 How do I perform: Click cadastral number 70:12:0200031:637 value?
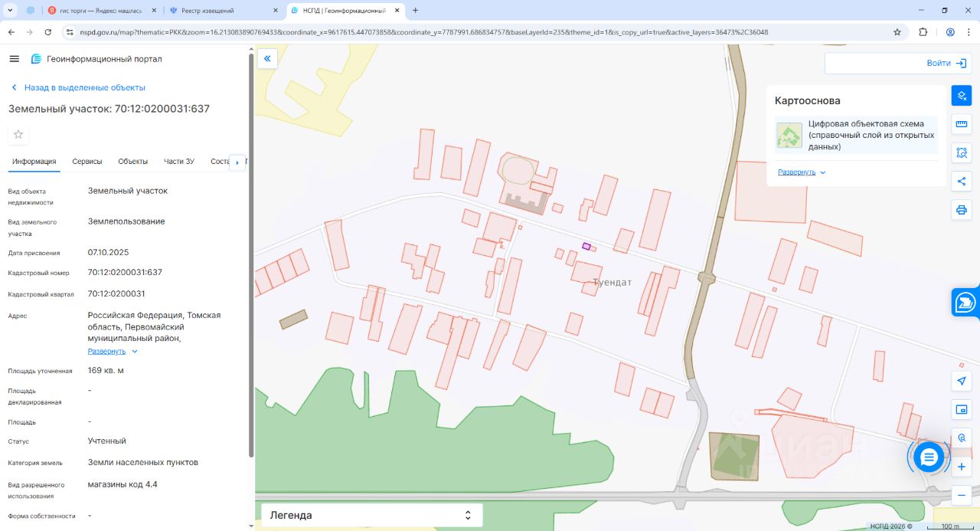pyautogui.click(x=125, y=272)
